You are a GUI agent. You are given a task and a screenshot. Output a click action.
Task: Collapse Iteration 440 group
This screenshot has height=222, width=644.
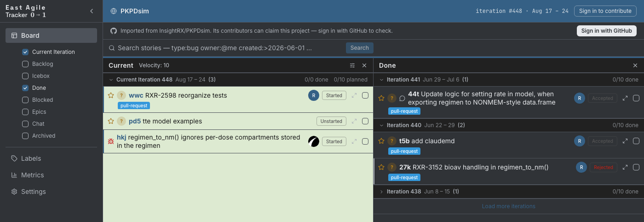pyautogui.click(x=381, y=125)
